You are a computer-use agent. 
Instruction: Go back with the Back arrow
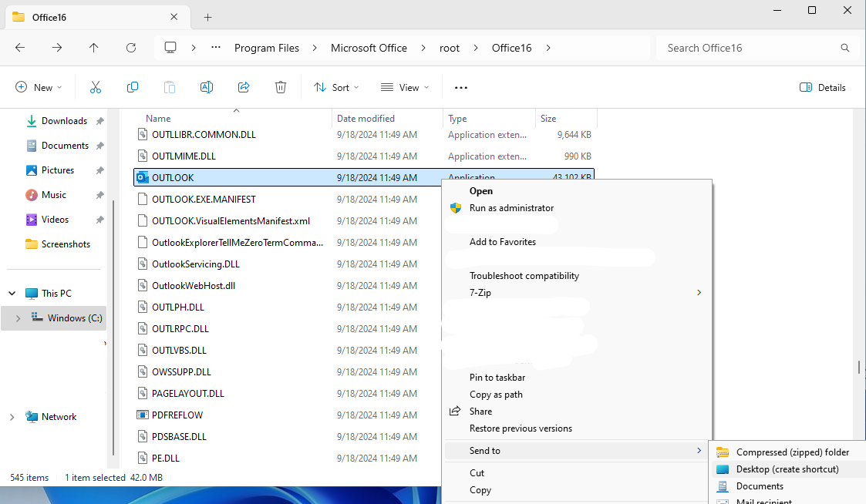pyautogui.click(x=20, y=48)
